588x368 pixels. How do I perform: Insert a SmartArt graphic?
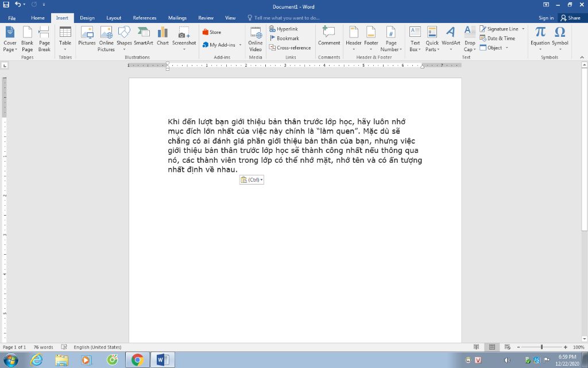143,36
